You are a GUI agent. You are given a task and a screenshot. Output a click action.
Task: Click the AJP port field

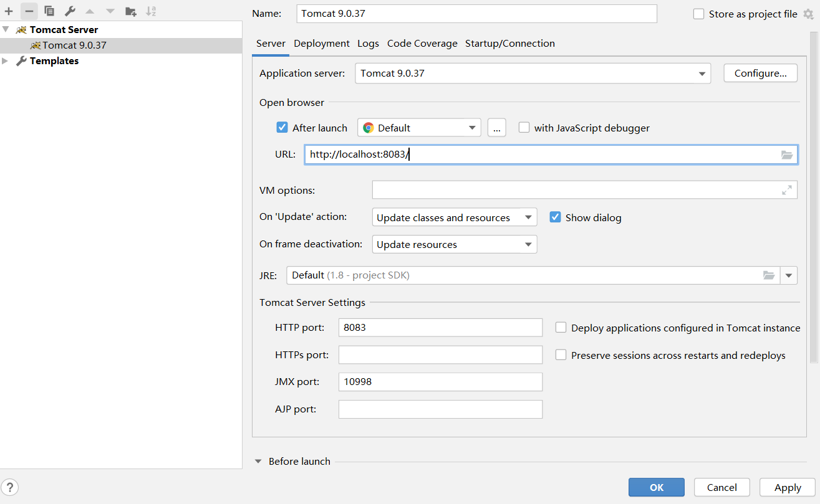pyautogui.click(x=440, y=409)
